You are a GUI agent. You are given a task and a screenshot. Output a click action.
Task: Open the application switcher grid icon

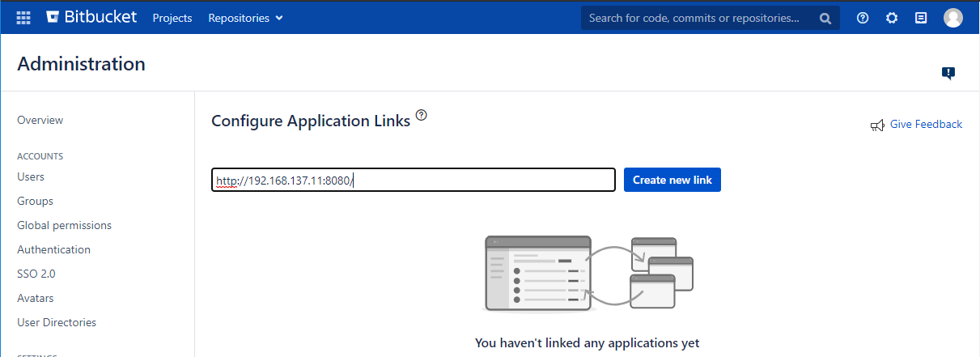click(23, 17)
